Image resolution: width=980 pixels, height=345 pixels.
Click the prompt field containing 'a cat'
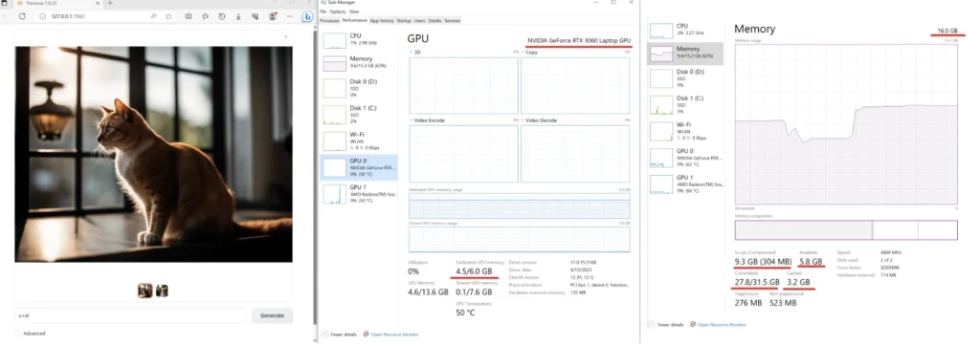point(130,315)
